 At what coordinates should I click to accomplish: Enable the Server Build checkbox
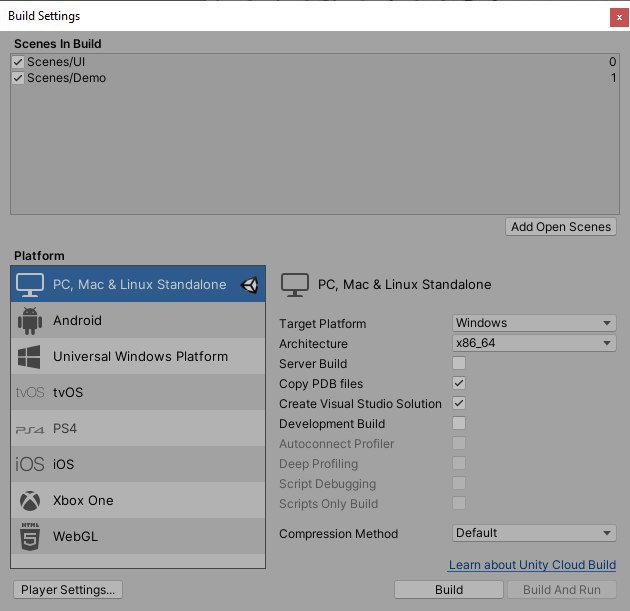click(459, 363)
